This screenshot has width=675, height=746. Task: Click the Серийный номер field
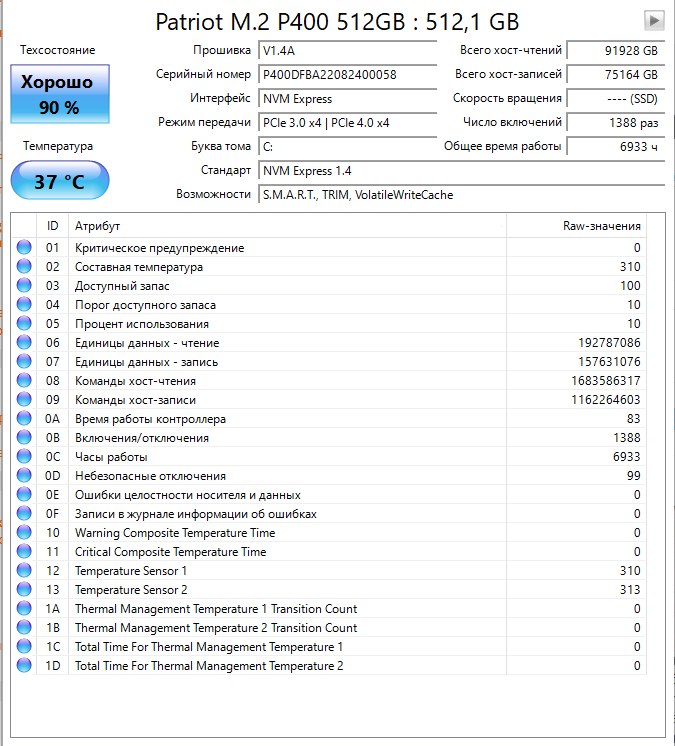tap(348, 75)
